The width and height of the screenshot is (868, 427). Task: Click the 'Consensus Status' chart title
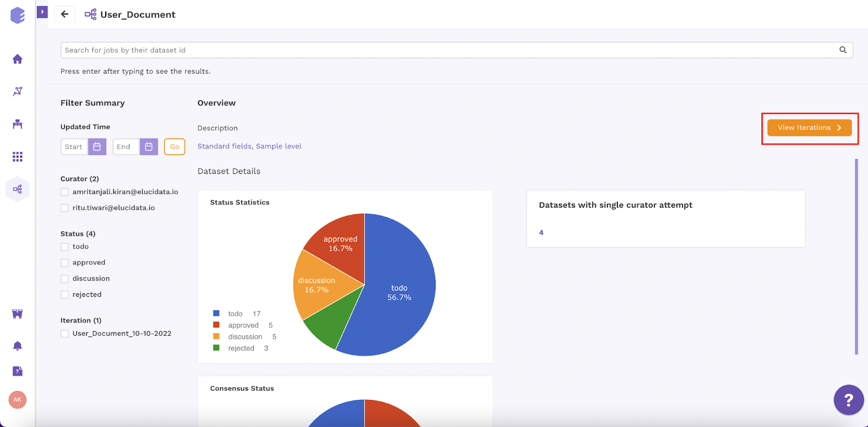[x=242, y=389]
